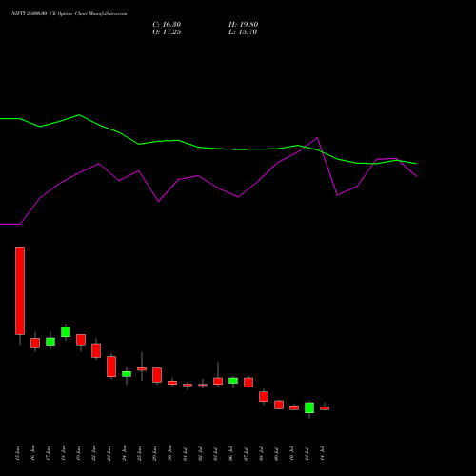476x476 pixels.
Task: Click the green candle for 24 Jun
Action: click(127, 374)
